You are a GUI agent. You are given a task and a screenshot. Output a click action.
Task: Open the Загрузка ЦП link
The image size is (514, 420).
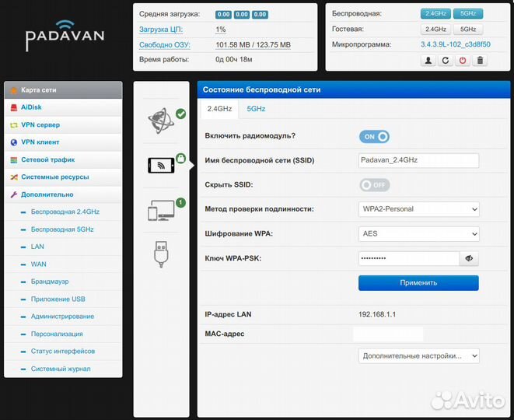click(161, 30)
